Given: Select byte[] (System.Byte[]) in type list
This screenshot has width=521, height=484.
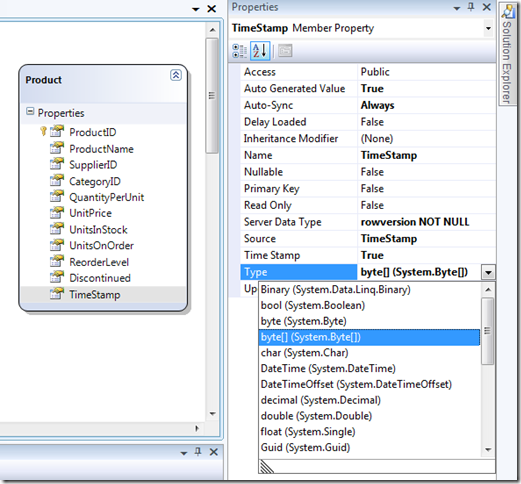Looking at the screenshot, I should pyautogui.click(x=369, y=337).
